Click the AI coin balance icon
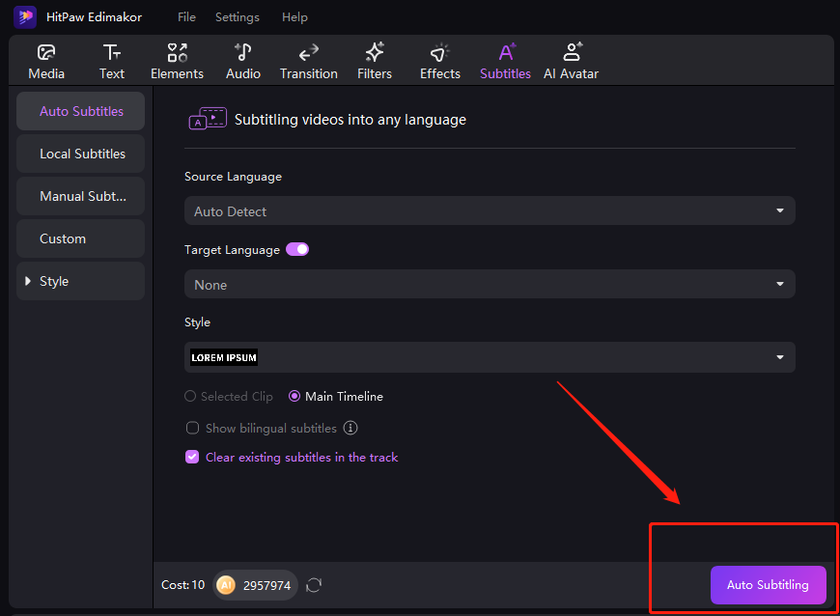This screenshot has width=840, height=616. coord(226,585)
